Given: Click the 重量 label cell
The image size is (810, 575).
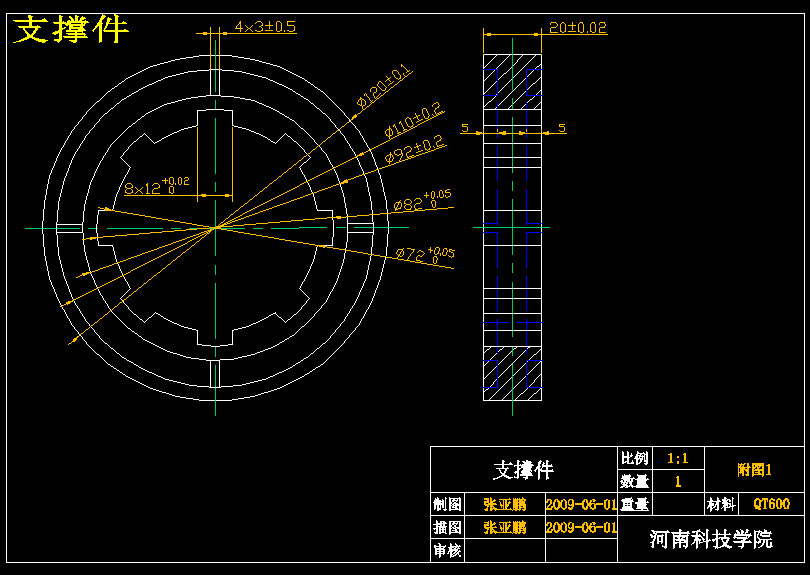Looking at the screenshot, I should click(x=634, y=504).
